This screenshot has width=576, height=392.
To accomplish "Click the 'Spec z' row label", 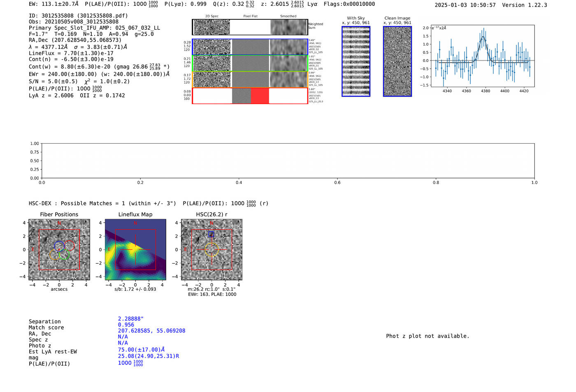I will point(38,340).
